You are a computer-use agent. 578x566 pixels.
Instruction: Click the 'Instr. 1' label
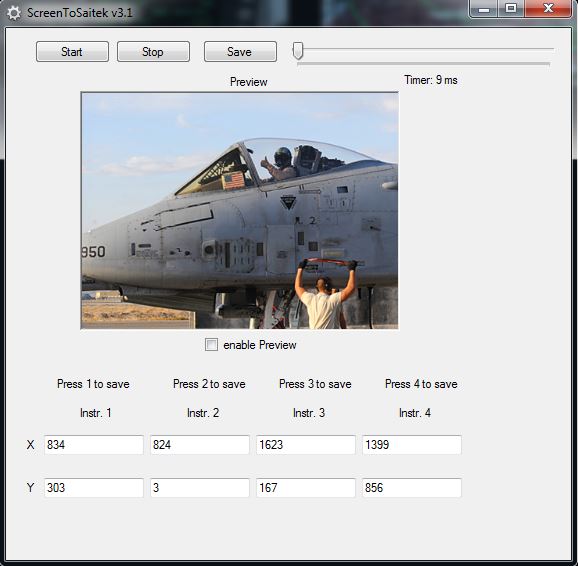95,413
